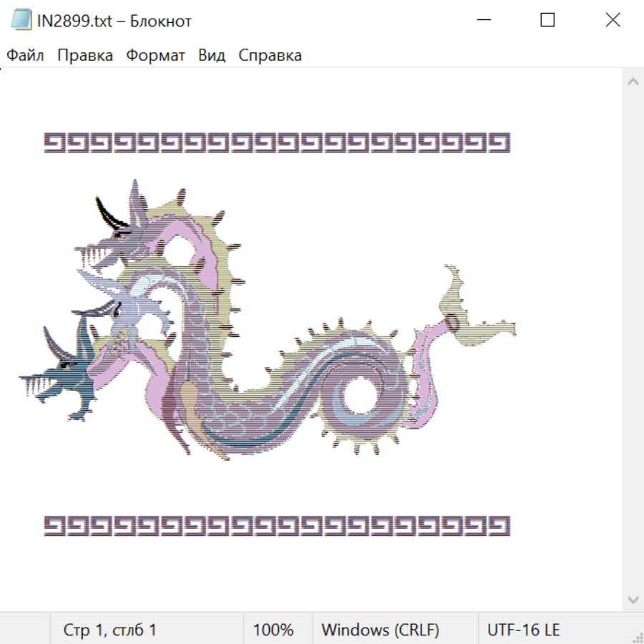This screenshot has width=644, height=644.
Task: Open the Вид menu
Action: (212, 56)
